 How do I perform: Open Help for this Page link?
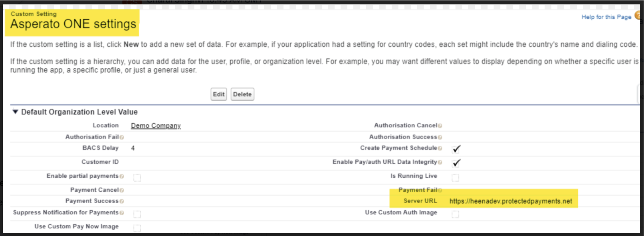click(x=606, y=17)
